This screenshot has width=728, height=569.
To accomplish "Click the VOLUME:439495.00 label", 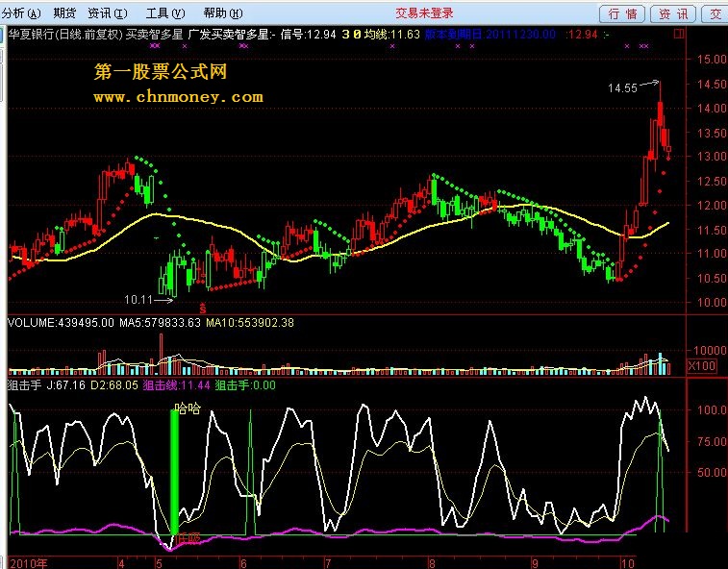I will tap(61, 323).
